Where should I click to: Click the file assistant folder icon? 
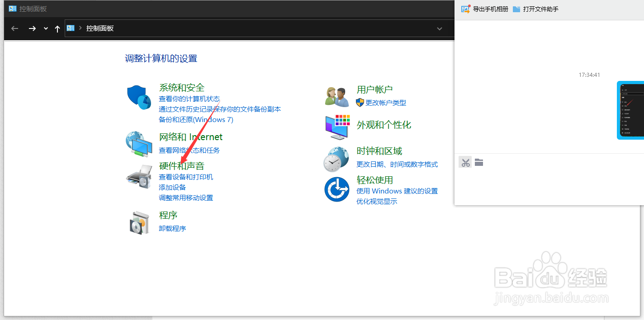coord(516,9)
